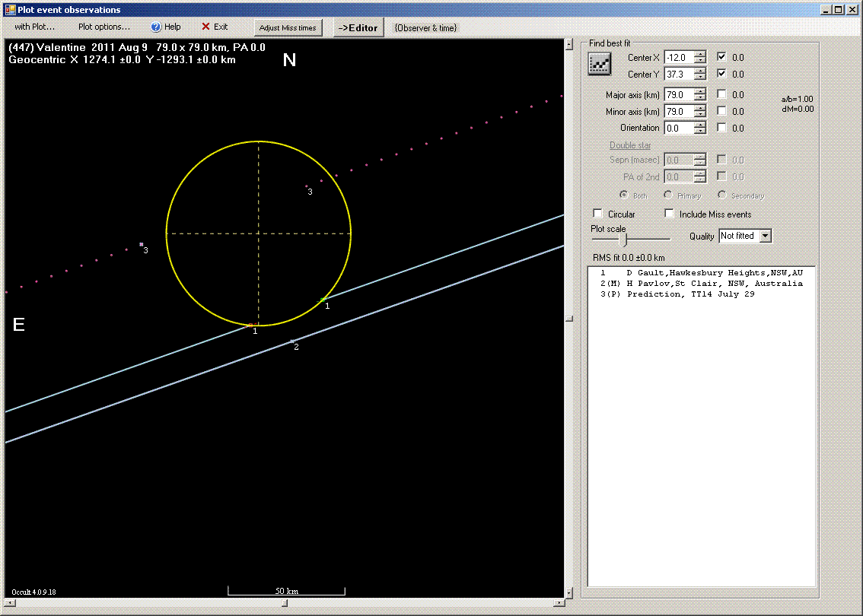
Task: Click the Double star label
Action: 630,145
